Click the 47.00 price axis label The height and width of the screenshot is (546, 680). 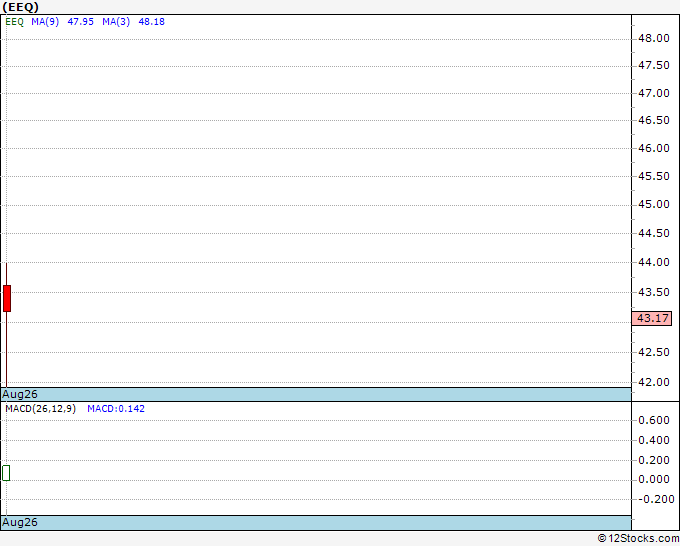coord(654,93)
